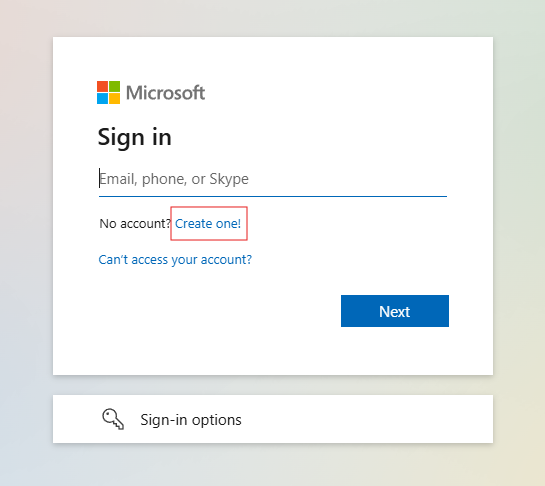This screenshot has width=545, height=486.
Task: Click the blue underline of the email field
Action: [x=273, y=196]
